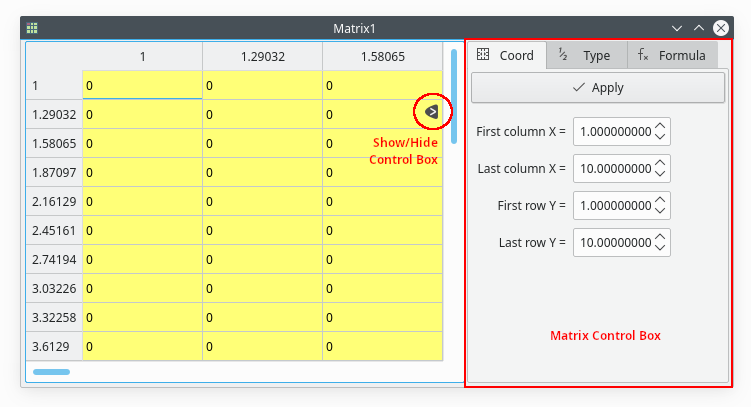The image size is (751, 407).
Task: Click the horizontal scrollbar of the matrix
Action: click(x=52, y=372)
